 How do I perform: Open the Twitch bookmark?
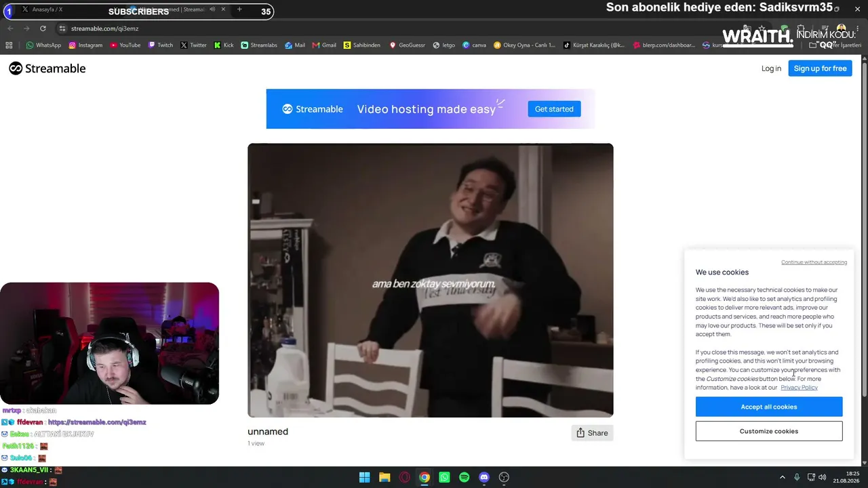click(x=160, y=45)
